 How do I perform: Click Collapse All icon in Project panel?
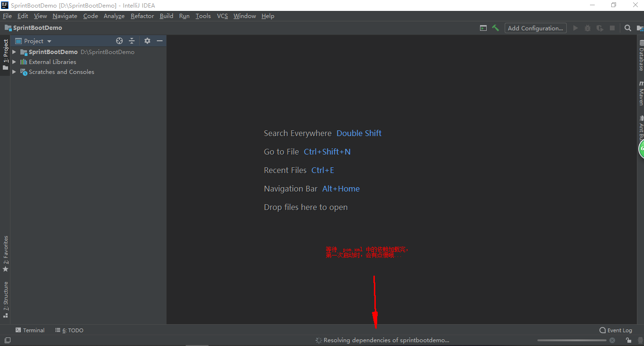(x=132, y=41)
